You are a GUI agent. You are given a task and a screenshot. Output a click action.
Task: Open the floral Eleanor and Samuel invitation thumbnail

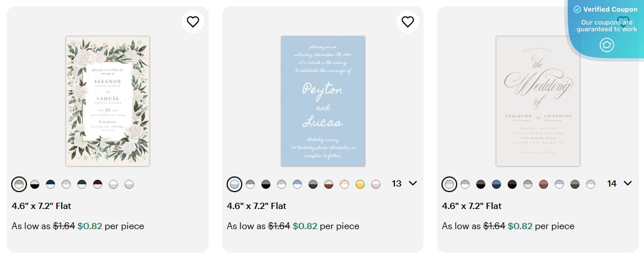coord(108,101)
